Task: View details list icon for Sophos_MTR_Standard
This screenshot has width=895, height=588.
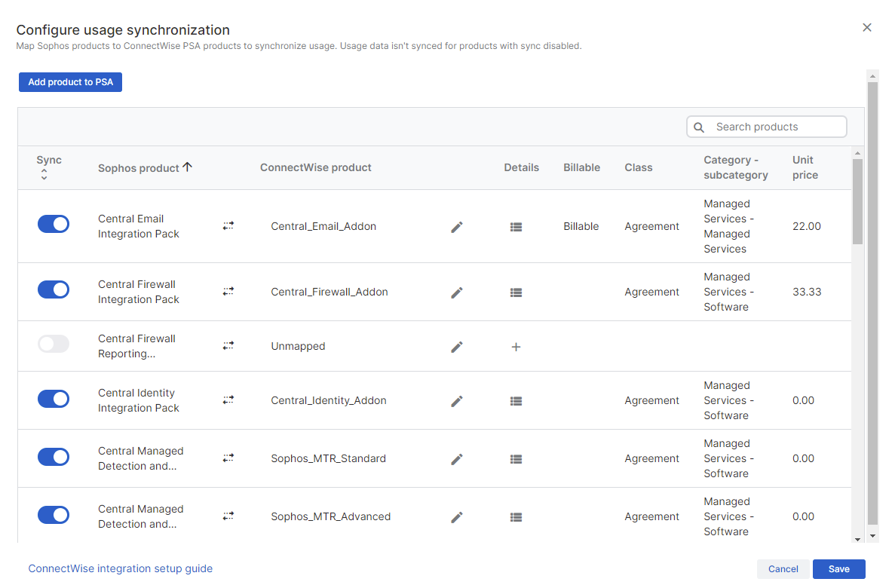Action: point(516,459)
